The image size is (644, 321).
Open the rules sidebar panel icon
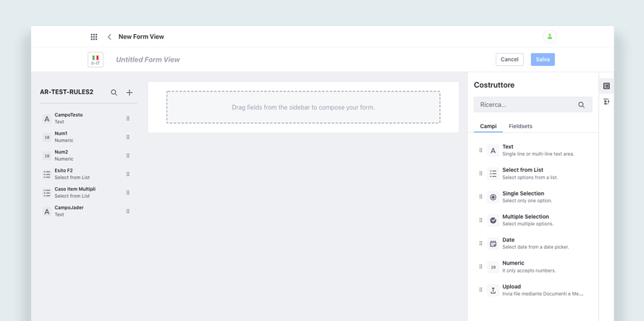point(606,102)
